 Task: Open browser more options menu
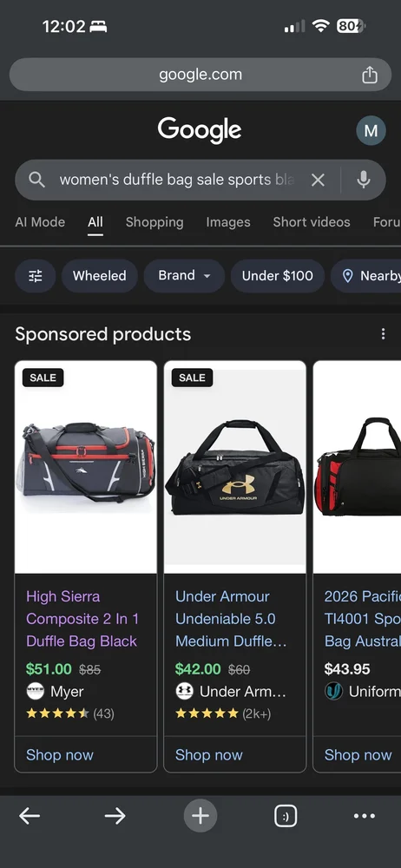coord(364,816)
